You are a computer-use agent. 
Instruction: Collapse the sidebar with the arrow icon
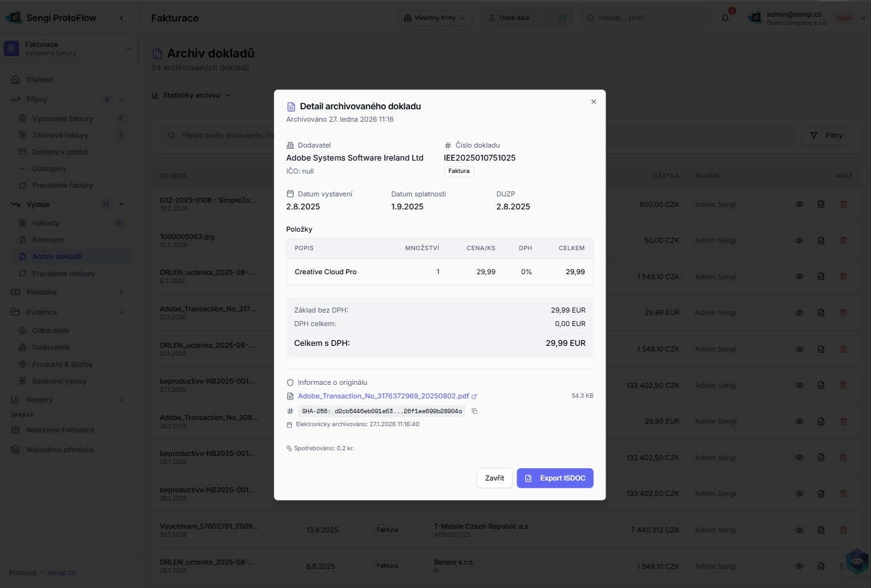[x=121, y=18]
